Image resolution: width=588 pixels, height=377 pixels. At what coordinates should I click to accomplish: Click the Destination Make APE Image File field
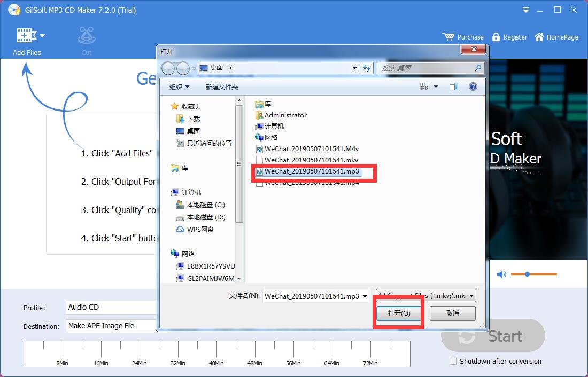pos(111,326)
